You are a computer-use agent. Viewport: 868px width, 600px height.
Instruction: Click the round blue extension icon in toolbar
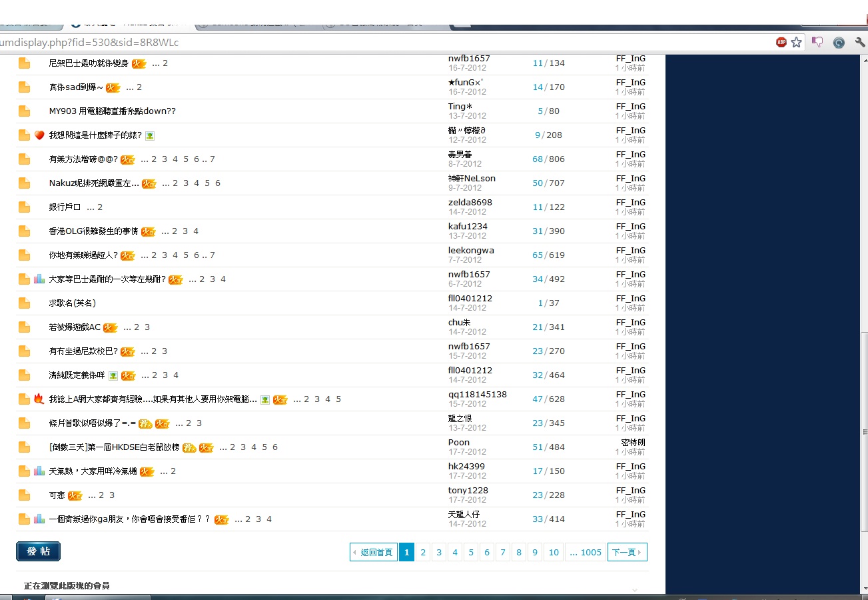tap(839, 42)
